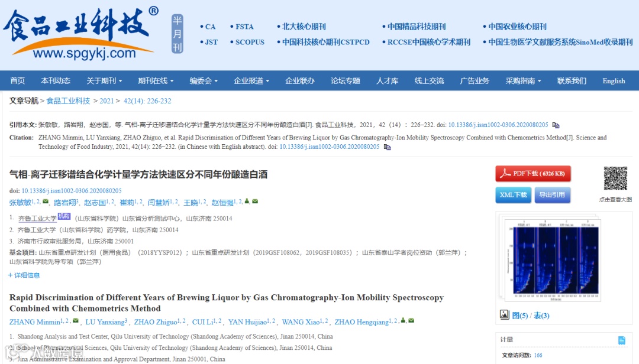Expand 编委会 dropdown menu
This screenshot has height=364, width=639.
click(x=204, y=80)
